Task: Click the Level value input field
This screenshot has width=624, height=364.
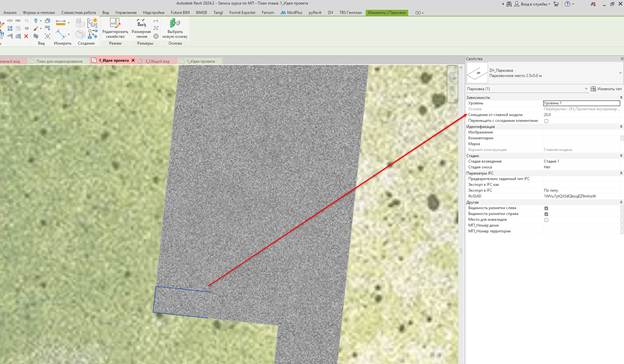Action: point(581,103)
